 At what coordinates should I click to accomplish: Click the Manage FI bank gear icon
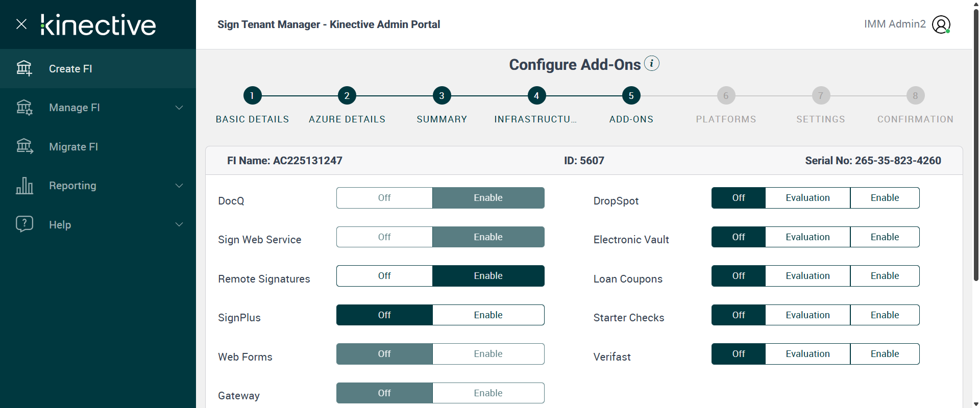[24, 108]
